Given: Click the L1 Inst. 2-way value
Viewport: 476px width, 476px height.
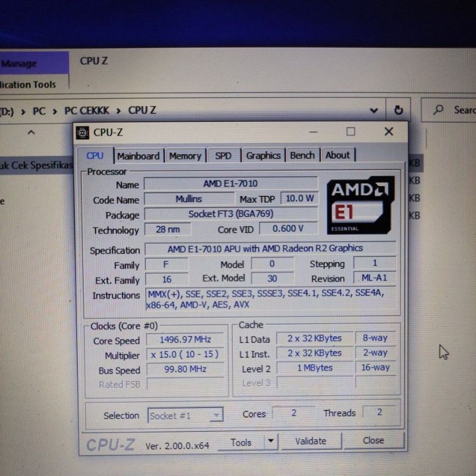Looking at the screenshot, I should pyautogui.click(x=375, y=352).
